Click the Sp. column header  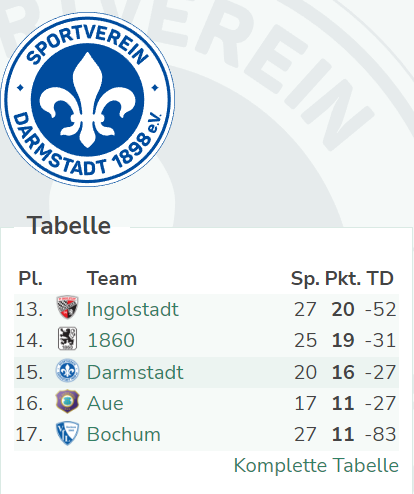(305, 279)
